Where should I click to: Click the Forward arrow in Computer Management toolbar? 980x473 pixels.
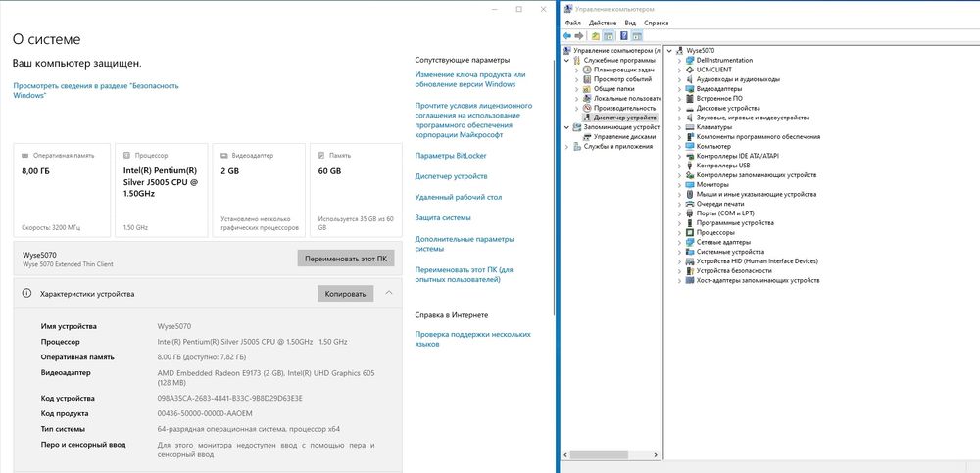[x=579, y=35]
